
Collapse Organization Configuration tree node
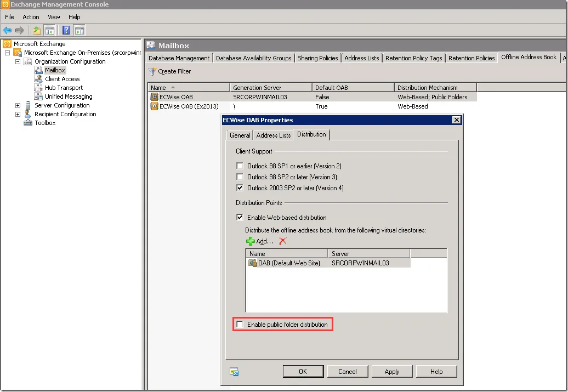click(x=18, y=61)
